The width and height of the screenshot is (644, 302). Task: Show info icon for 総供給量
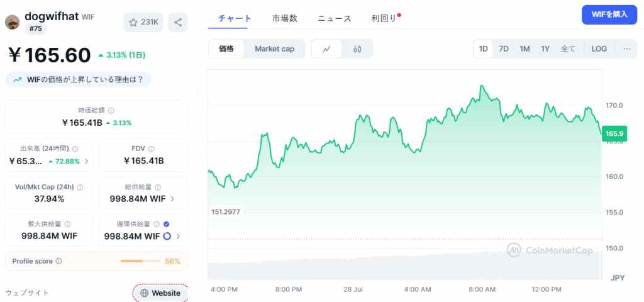coord(158,187)
